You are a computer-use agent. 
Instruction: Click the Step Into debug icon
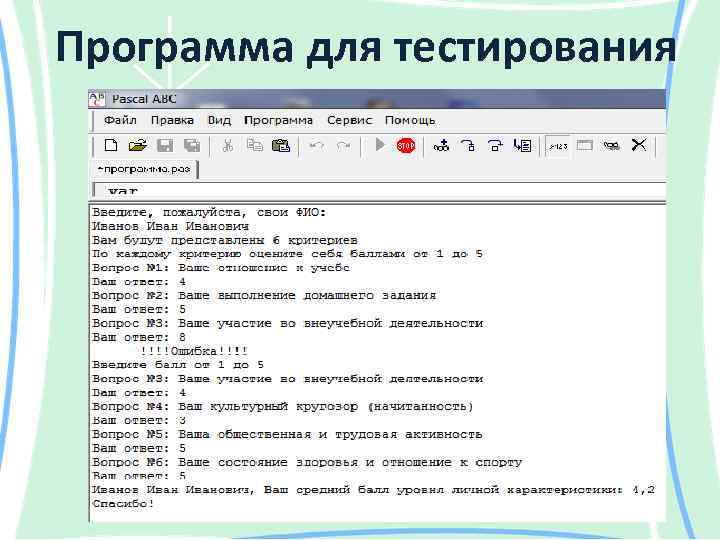coord(468,146)
